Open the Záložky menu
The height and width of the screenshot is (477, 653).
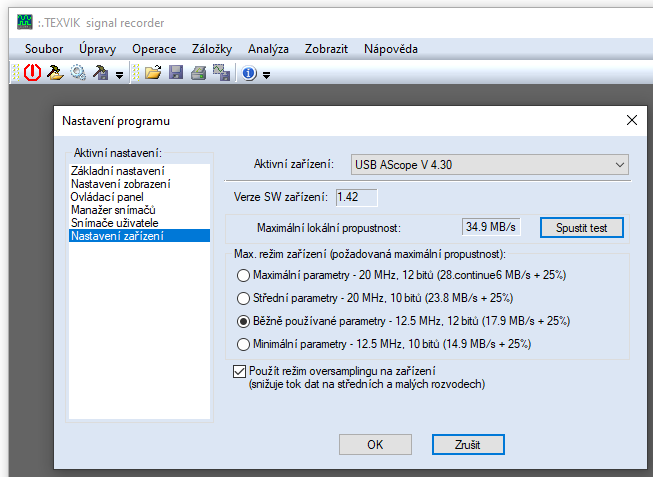point(211,49)
